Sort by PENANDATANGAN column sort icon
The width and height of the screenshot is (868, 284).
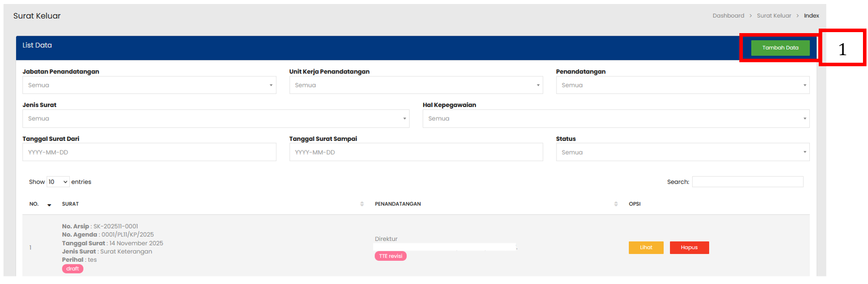point(616,204)
